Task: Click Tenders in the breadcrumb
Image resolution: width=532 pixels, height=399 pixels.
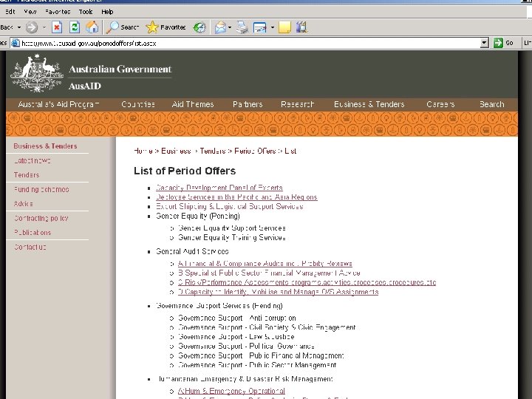Action: [x=213, y=151]
